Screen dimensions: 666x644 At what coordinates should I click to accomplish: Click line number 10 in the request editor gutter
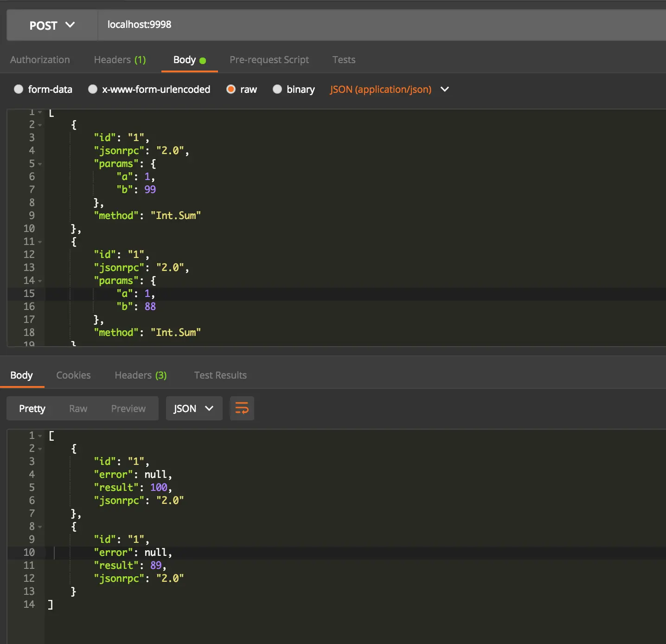(x=29, y=228)
